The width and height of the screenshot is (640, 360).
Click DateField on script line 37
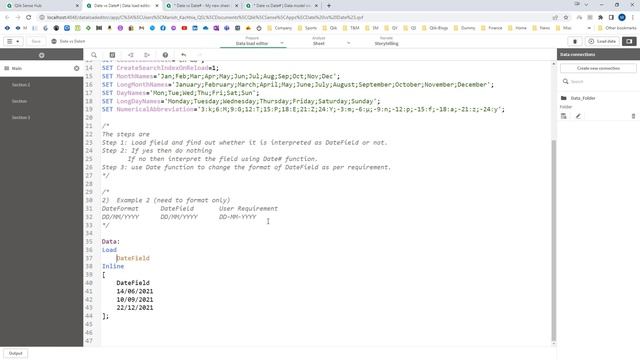[133, 258]
